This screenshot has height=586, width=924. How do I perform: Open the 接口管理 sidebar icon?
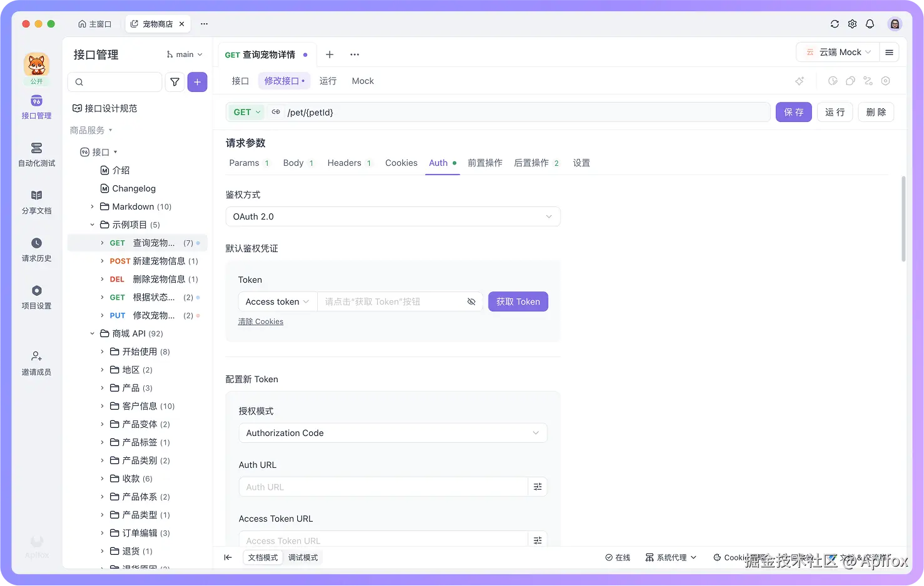coord(36,106)
